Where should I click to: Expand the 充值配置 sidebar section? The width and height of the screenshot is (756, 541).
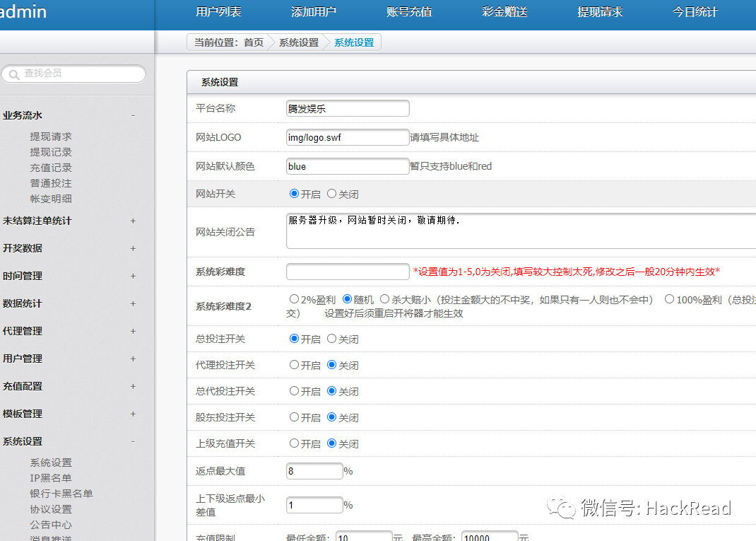pos(133,386)
